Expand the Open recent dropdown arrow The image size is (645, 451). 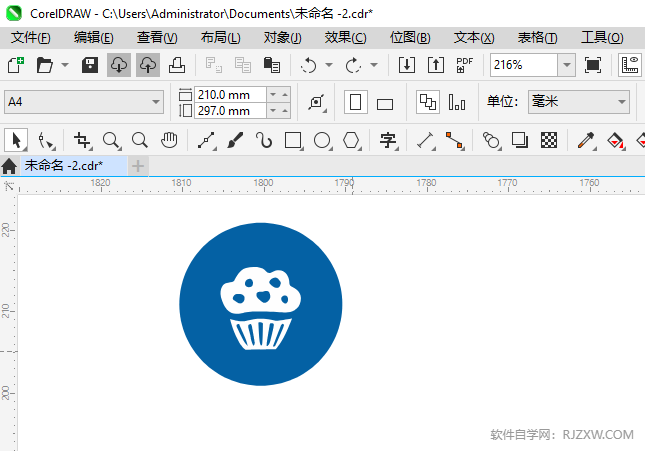coord(65,65)
